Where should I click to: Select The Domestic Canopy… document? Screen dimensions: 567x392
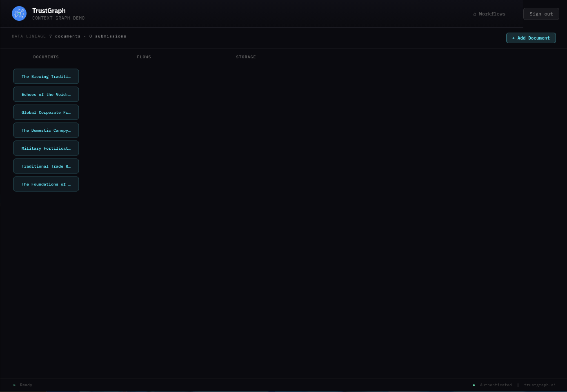46,130
